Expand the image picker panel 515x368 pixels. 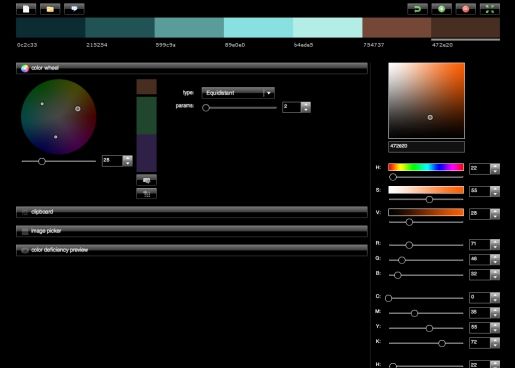point(192,231)
